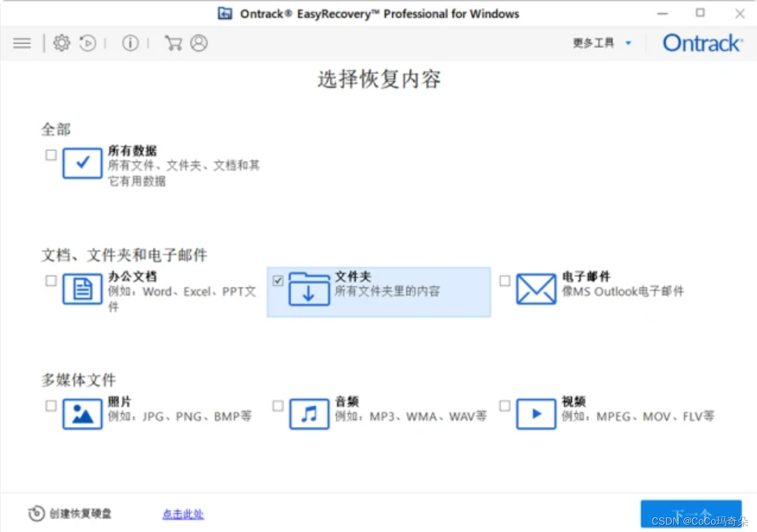This screenshot has width=757, height=532.
Task: Open settings via the gear icon
Action: tap(62, 43)
